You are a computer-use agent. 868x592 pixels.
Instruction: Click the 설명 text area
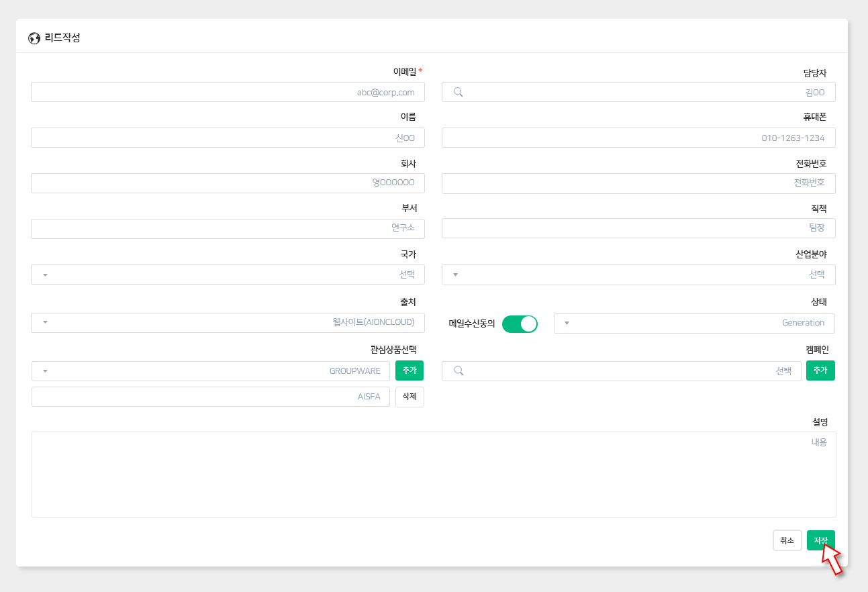pyautogui.click(x=434, y=474)
